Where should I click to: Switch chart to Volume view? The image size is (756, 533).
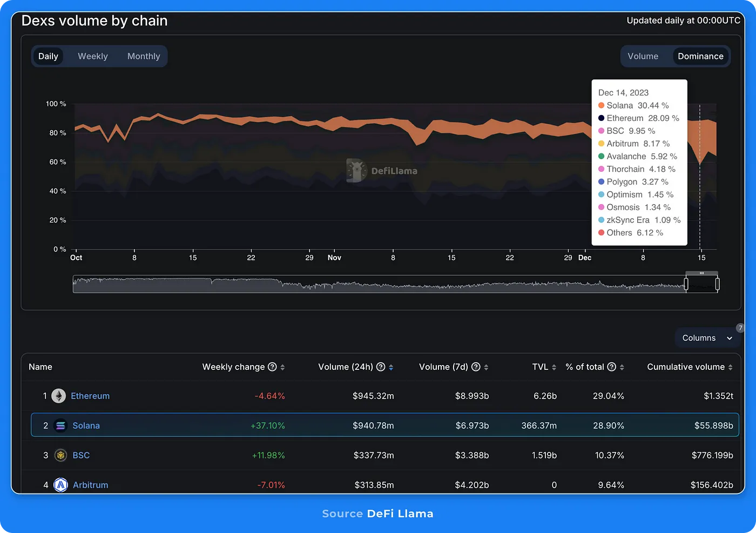[643, 56]
